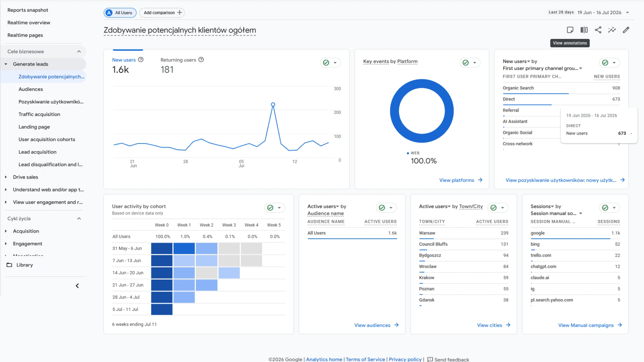
Task: Open dropdown on Key events by Platform card
Action: (x=475, y=63)
